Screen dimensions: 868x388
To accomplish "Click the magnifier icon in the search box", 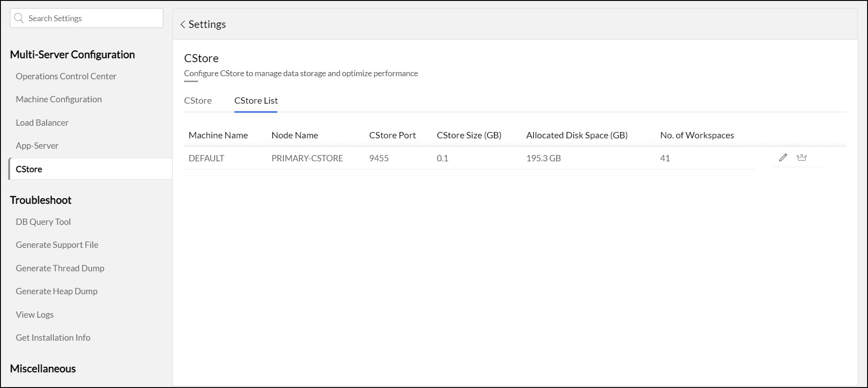I will pyautogui.click(x=19, y=18).
